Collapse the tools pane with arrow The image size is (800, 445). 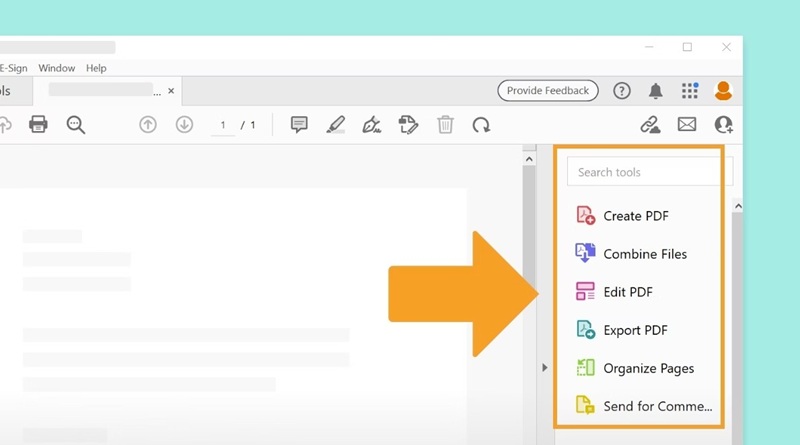coord(545,368)
